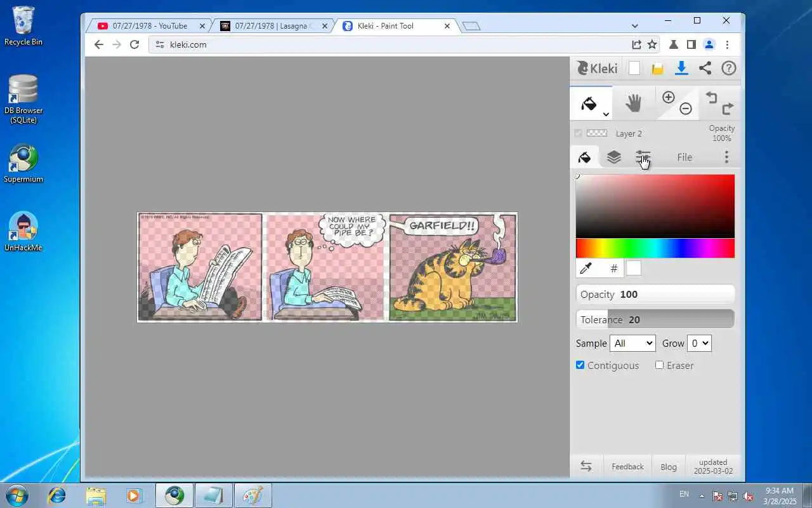
Task: Open the DB Browser (SQLite) desktop shortcut
Action: (23, 99)
